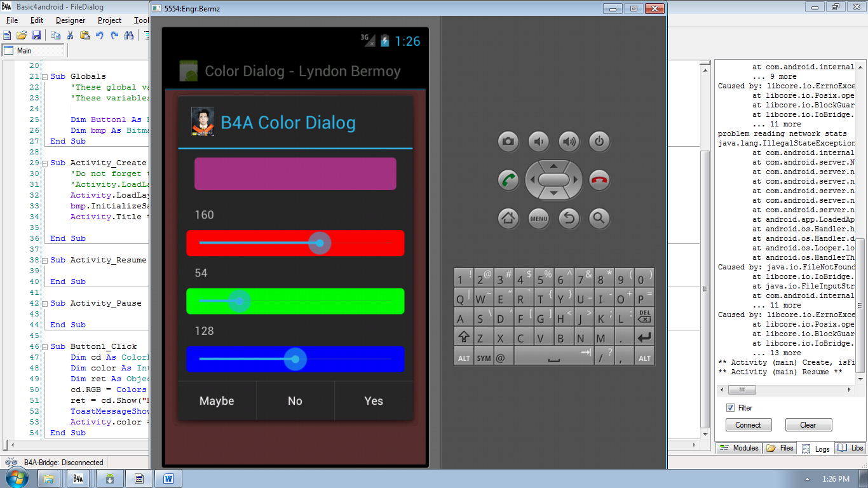
Task: Open Microsoft Word from the taskbar
Action: click(x=170, y=478)
